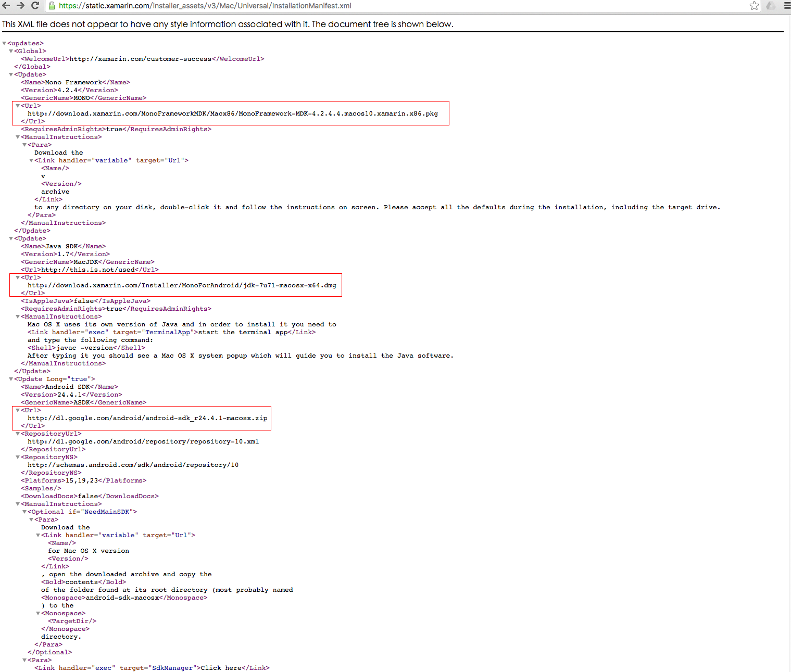Image resolution: width=791 pixels, height=672 pixels.
Task: Click the TargetDir tag line
Action: pos(72,622)
